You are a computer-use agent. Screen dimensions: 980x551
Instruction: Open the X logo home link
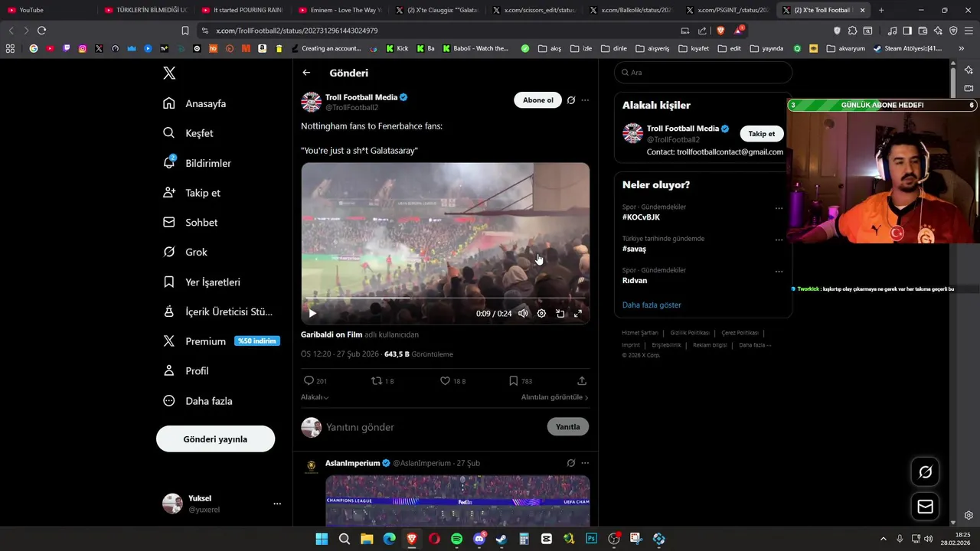pyautogui.click(x=169, y=73)
